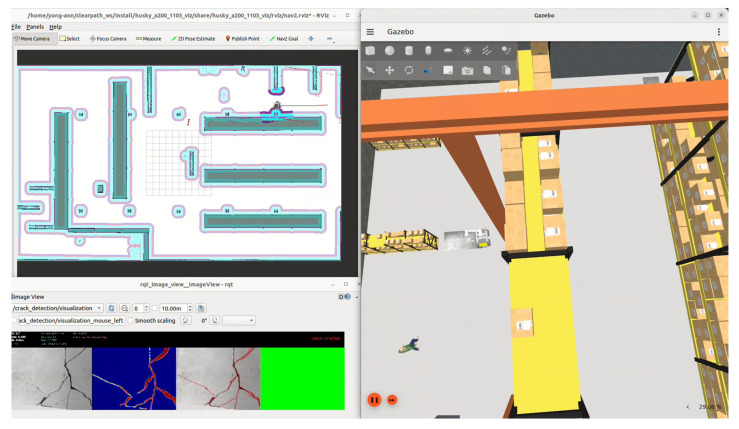Image resolution: width=739 pixels, height=429 pixels.
Task: Step the Gazebo simulation forward
Action: coord(392,400)
